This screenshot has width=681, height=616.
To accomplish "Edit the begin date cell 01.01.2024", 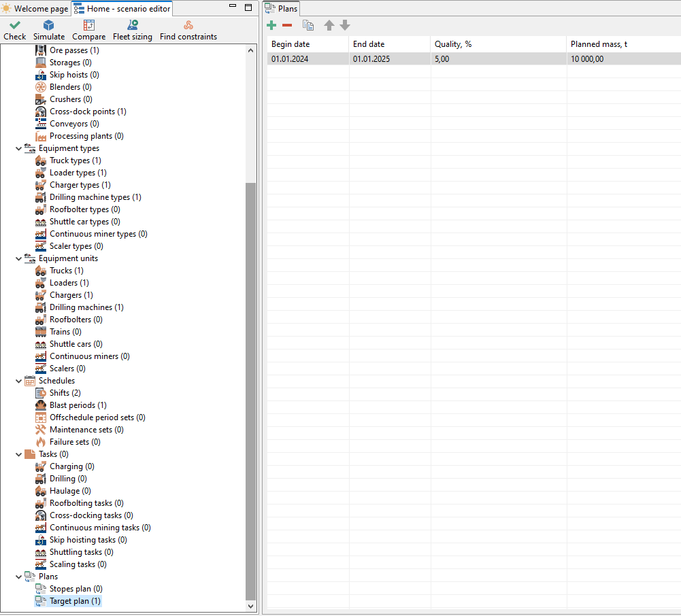I will point(308,59).
